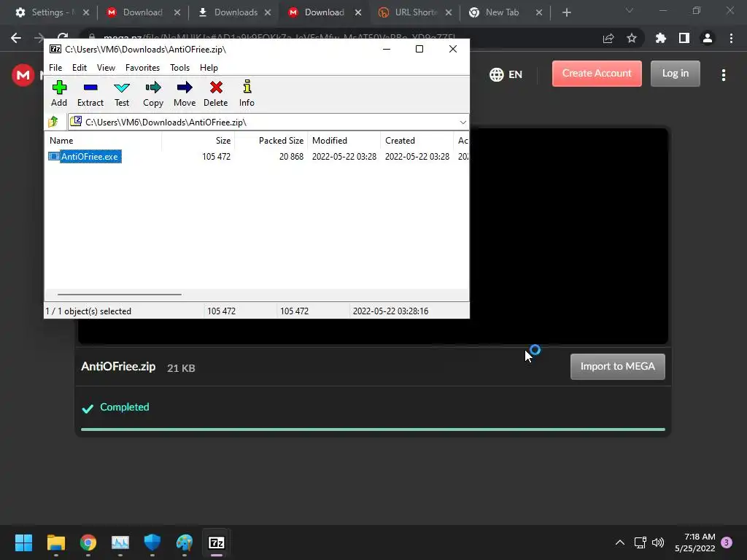Click the Add button in 7-Zip toolbar
This screenshot has height=560, width=747.
[59, 93]
